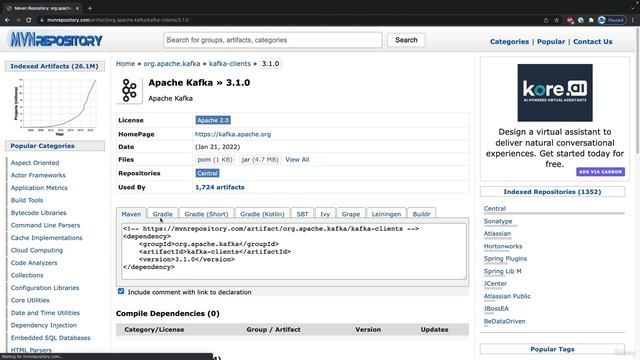Open the Hortonworks repository link
The height and width of the screenshot is (360, 640).
[x=503, y=246]
